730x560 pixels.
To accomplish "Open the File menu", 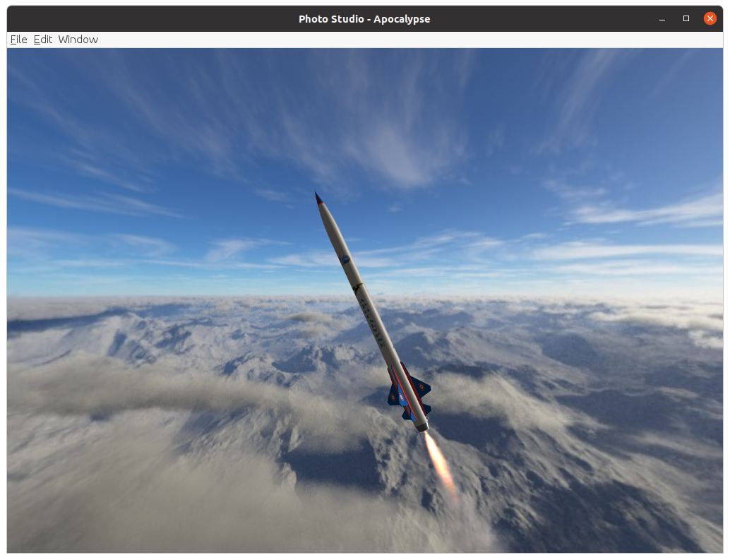I will click(x=18, y=40).
